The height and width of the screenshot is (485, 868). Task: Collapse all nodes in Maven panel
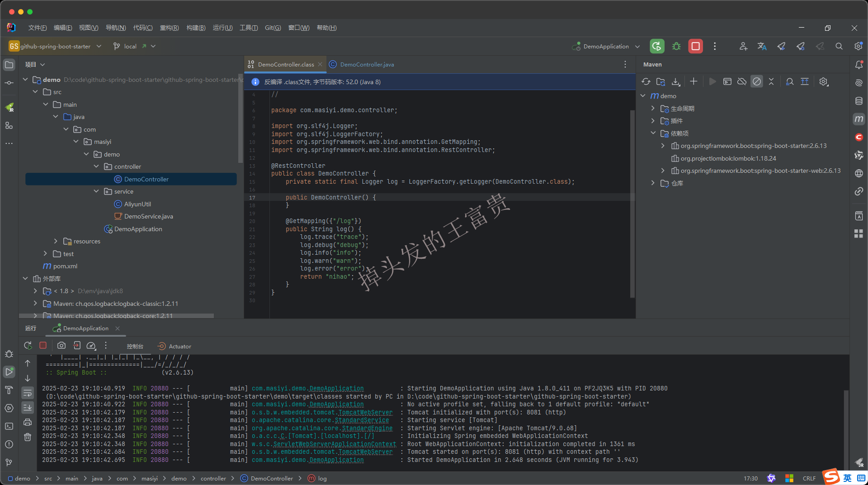[x=771, y=82]
